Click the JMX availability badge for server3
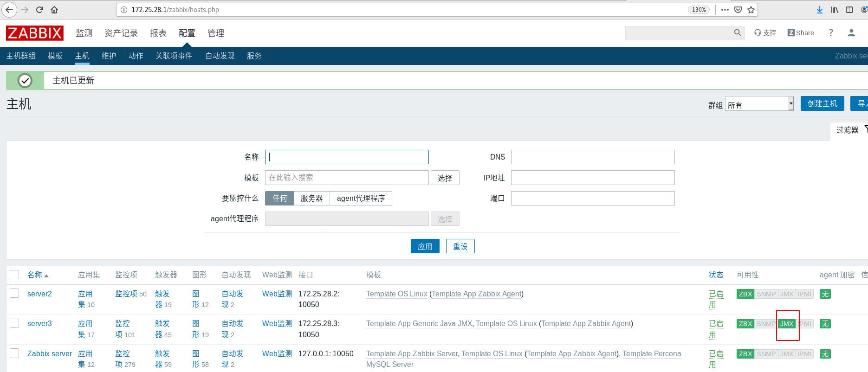 787,324
